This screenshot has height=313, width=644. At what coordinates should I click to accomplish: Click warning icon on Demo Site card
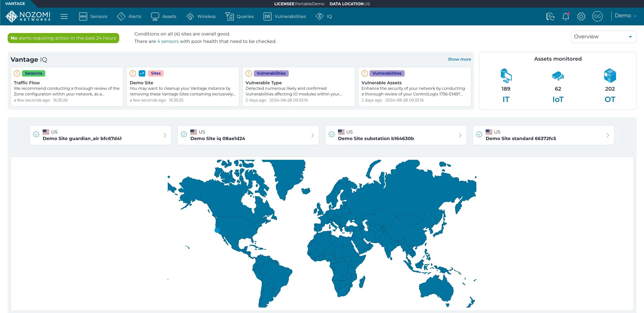(133, 73)
